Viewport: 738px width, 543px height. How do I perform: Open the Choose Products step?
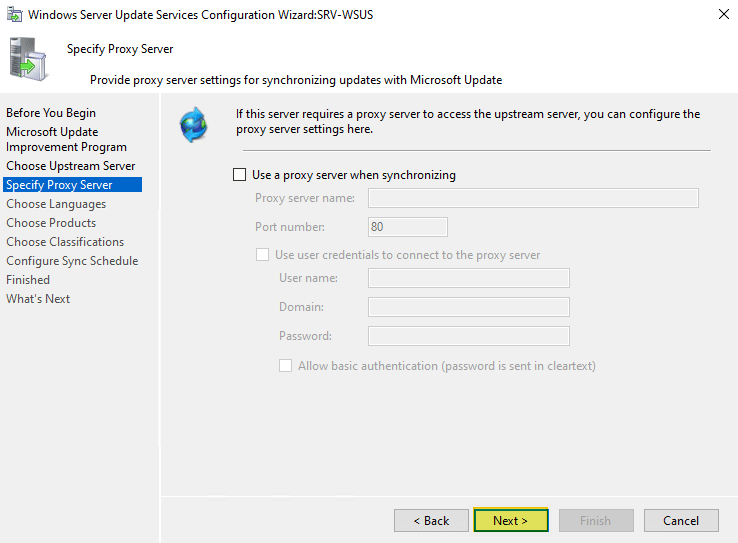(51, 223)
